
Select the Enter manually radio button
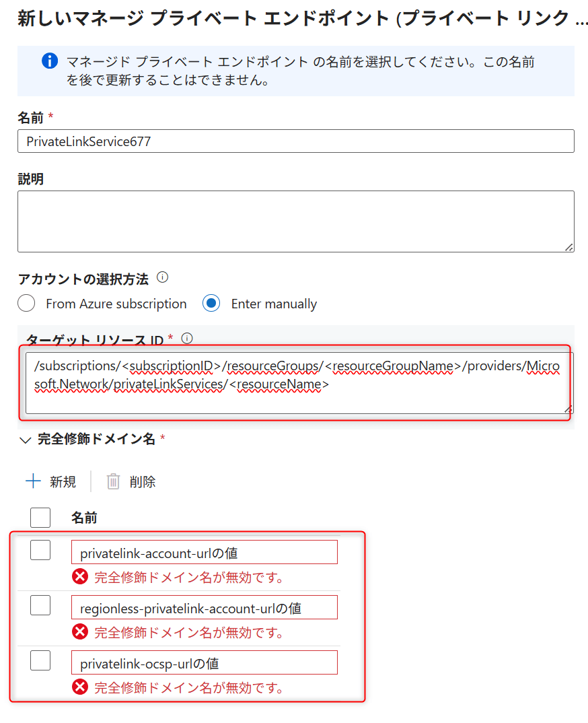(211, 304)
